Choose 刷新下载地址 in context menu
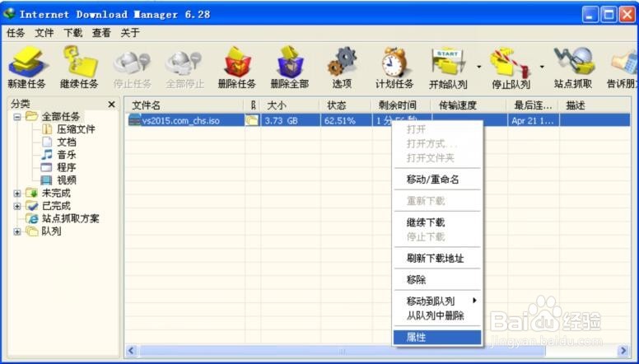 click(x=437, y=258)
